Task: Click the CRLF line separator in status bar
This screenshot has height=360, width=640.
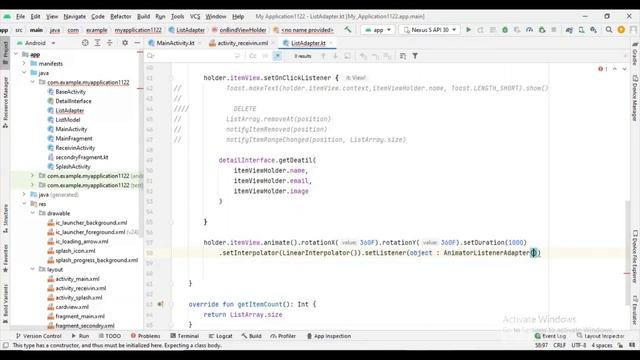Action: tap(559, 345)
